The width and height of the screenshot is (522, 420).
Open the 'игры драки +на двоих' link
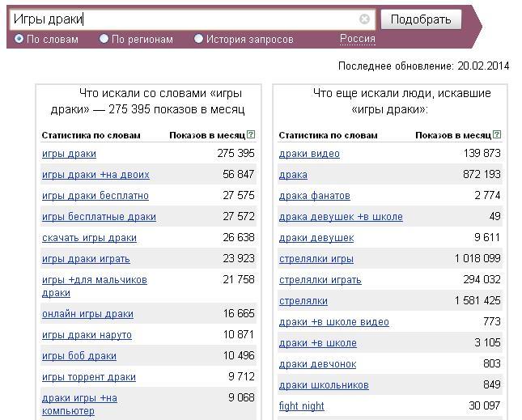tap(95, 175)
